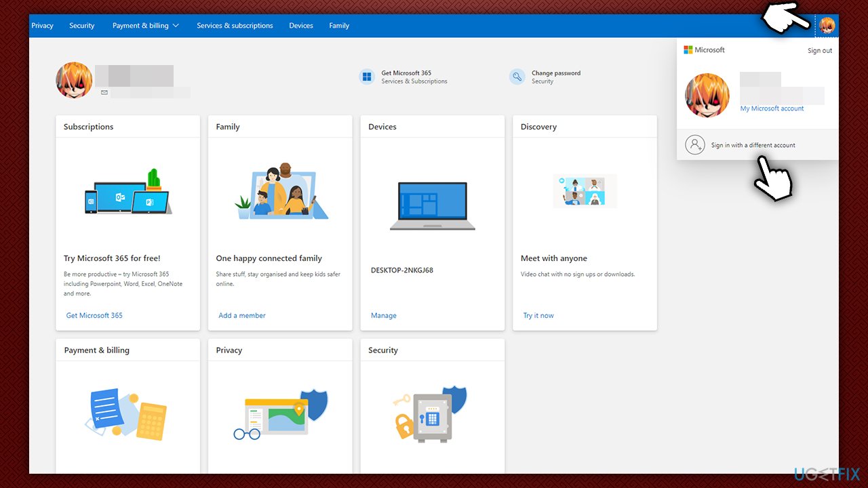Click the Get Microsoft 365 grid icon

pyautogui.click(x=367, y=77)
